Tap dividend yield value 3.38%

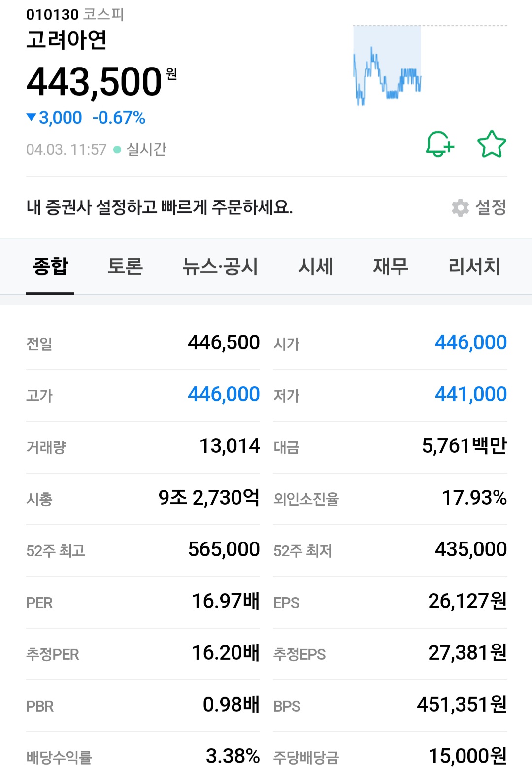(x=233, y=756)
